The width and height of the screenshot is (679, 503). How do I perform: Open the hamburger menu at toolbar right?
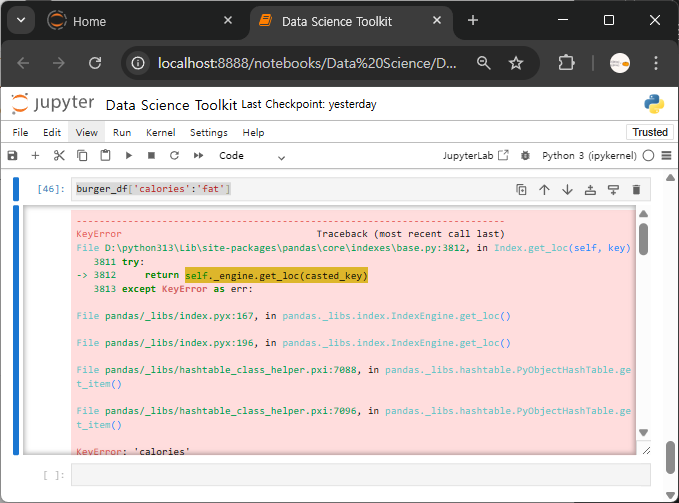tap(666, 155)
